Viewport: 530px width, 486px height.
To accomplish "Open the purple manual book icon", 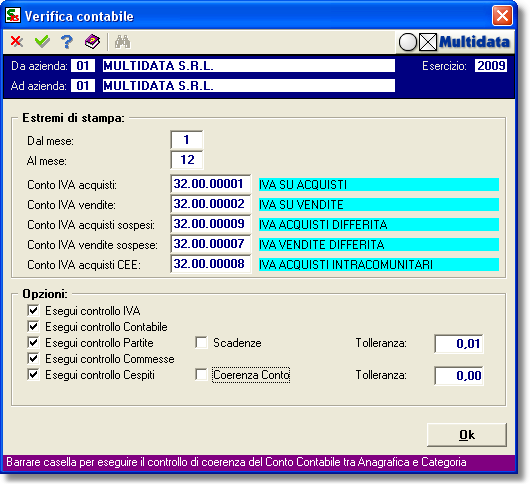I will (x=92, y=42).
